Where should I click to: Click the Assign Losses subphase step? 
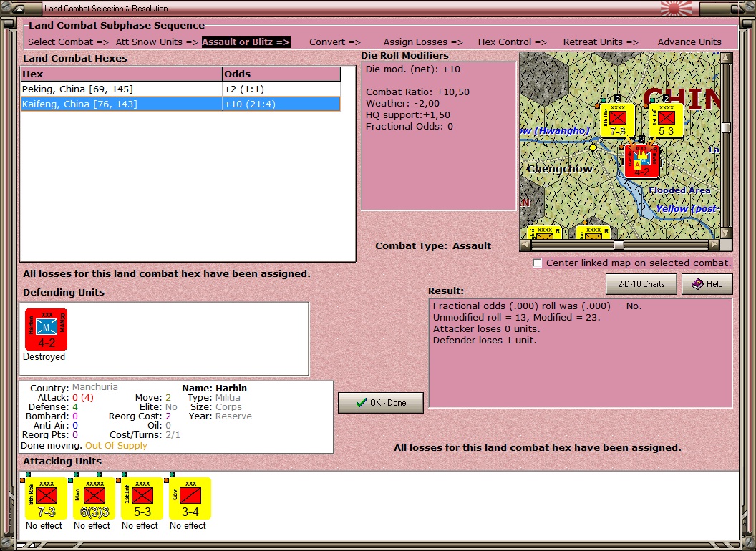423,42
